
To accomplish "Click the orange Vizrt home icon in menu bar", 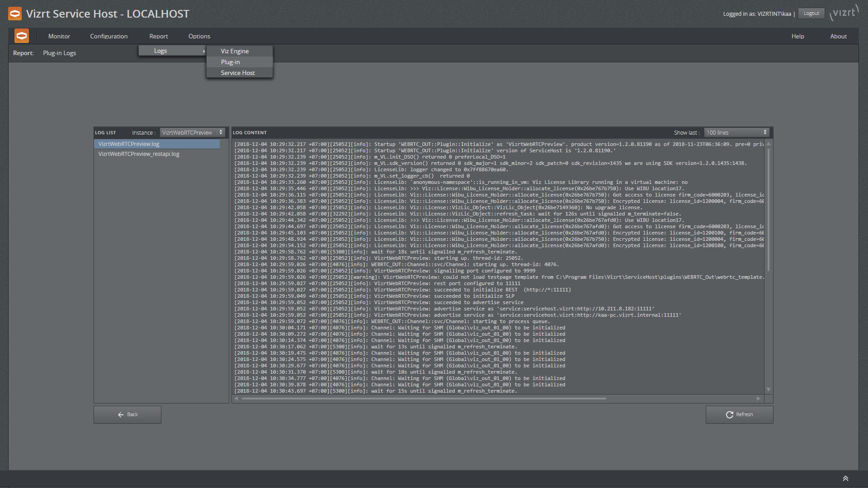I will click(x=22, y=36).
